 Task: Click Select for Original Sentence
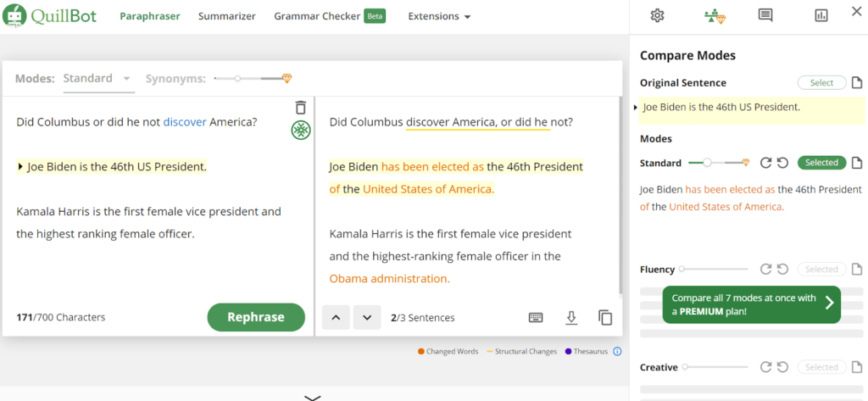[821, 83]
